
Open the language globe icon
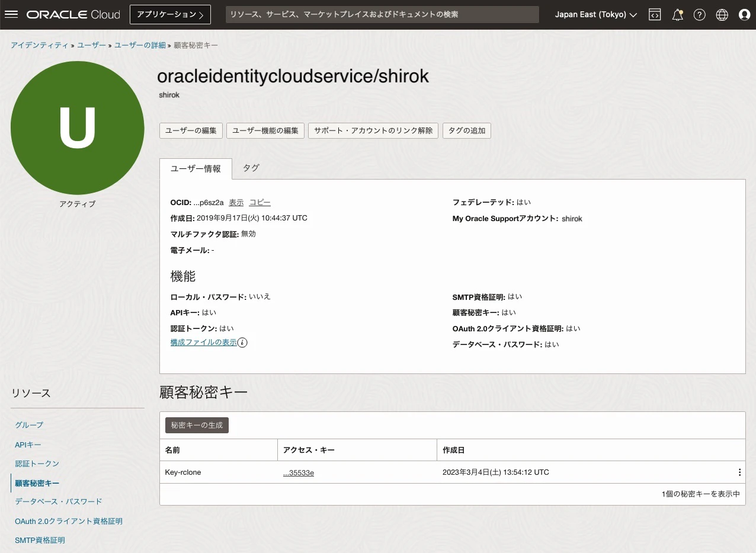pos(722,14)
